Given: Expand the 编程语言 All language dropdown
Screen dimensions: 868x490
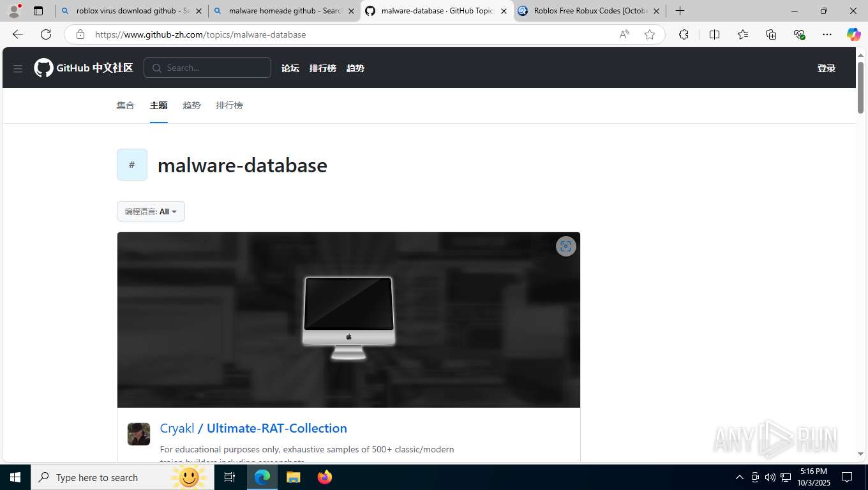Looking at the screenshot, I should click(x=151, y=211).
